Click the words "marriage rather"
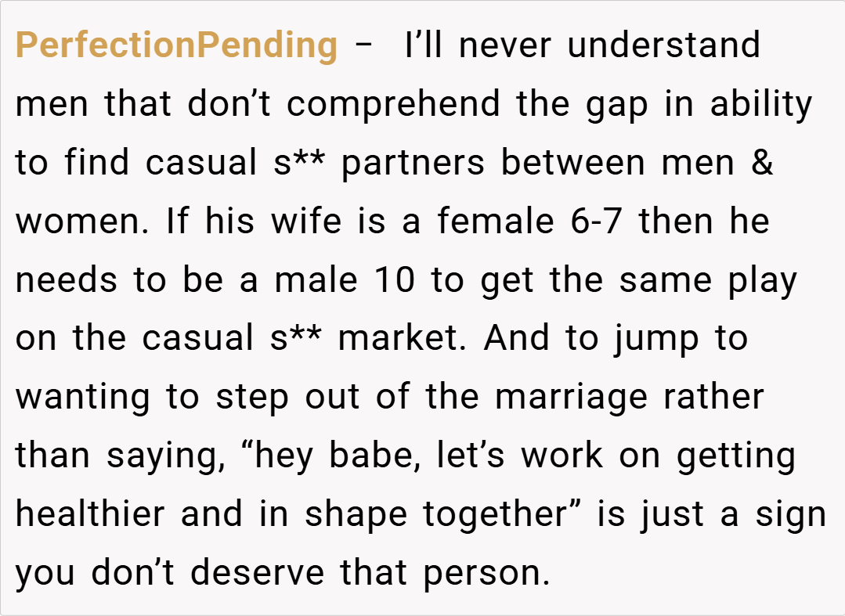This screenshot has height=616, width=845. point(630,398)
